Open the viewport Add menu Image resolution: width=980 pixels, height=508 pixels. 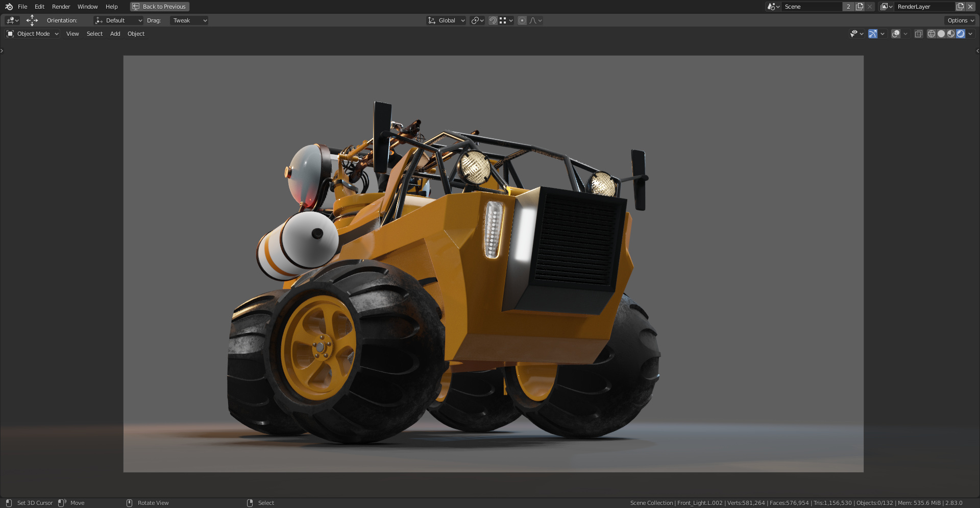pyautogui.click(x=115, y=34)
